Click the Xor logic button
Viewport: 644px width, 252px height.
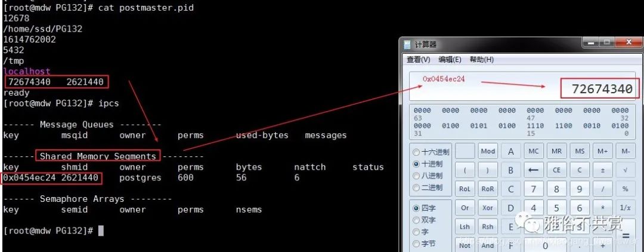pyautogui.click(x=488, y=208)
